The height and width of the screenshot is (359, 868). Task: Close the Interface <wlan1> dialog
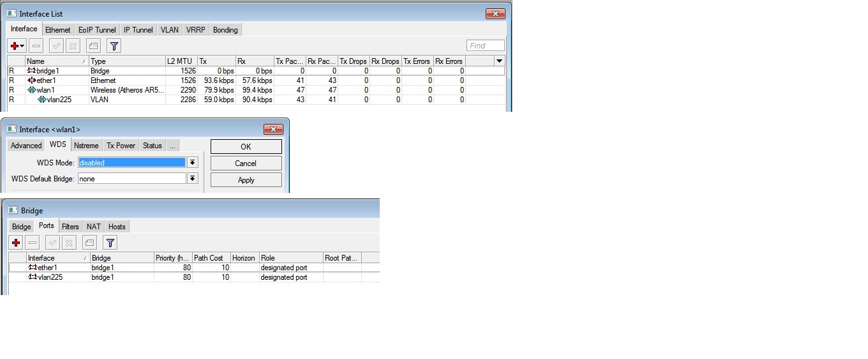point(273,129)
